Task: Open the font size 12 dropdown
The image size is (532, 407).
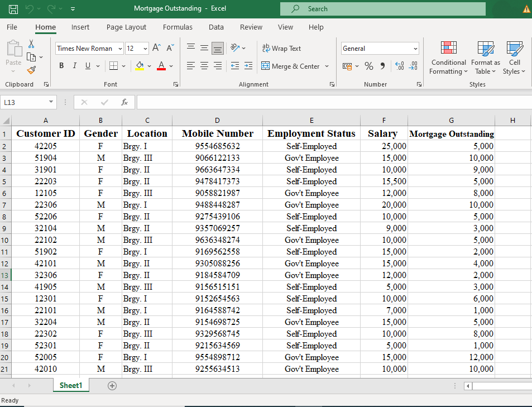Action: 145,49
